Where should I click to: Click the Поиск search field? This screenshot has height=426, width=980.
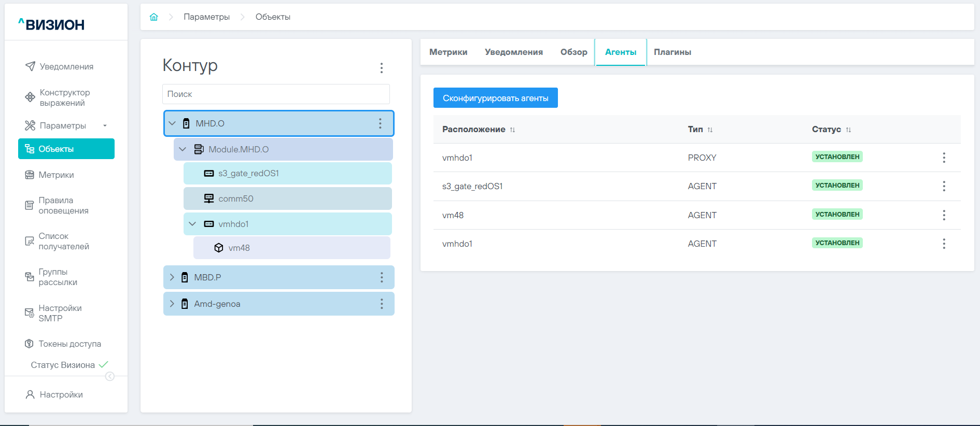(276, 94)
